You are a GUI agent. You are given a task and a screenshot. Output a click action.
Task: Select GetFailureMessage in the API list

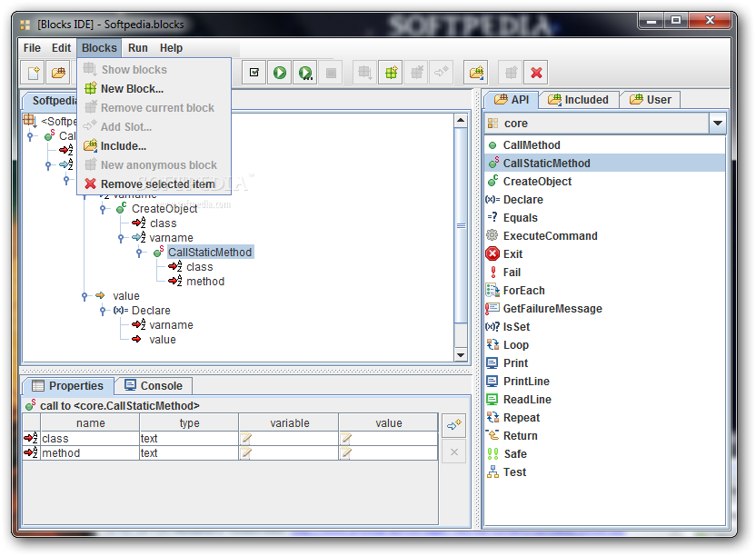click(604, 309)
